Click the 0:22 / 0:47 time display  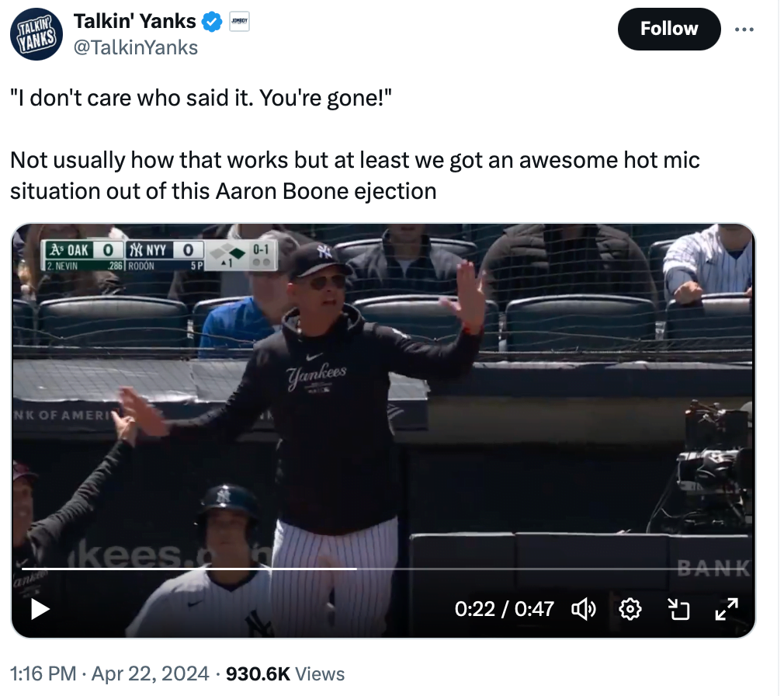click(505, 608)
